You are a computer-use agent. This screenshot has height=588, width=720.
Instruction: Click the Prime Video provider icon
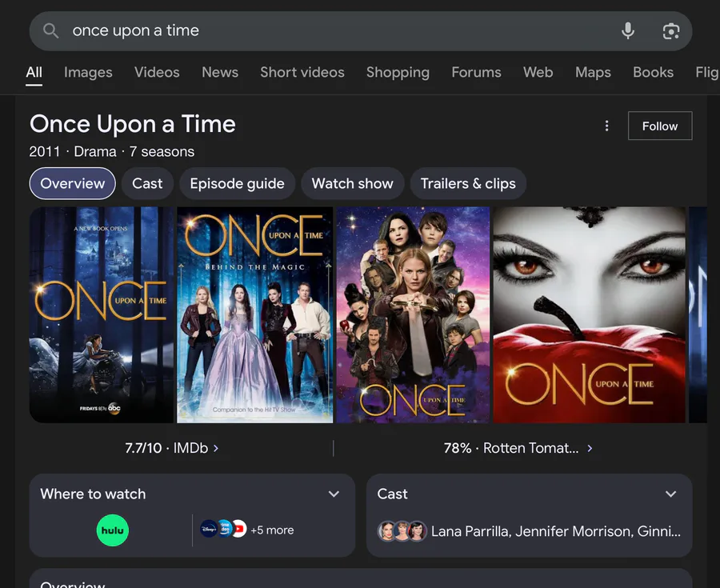pos(224,529)
